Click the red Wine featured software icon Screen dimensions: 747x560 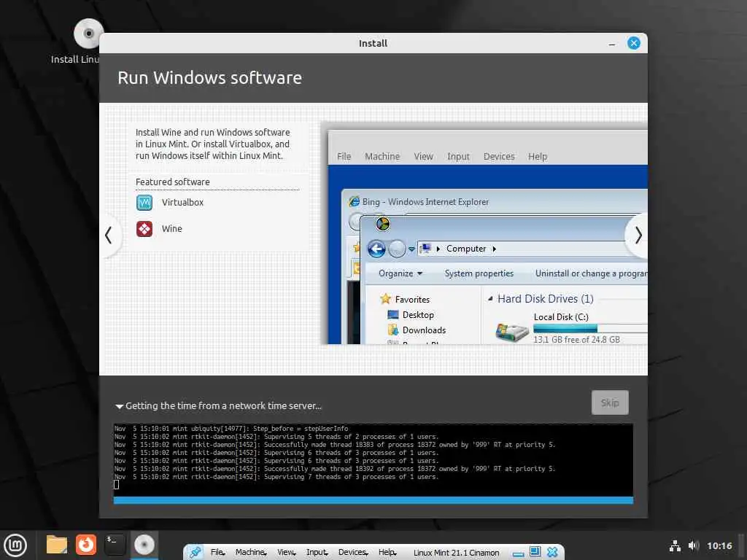point(144,229)
